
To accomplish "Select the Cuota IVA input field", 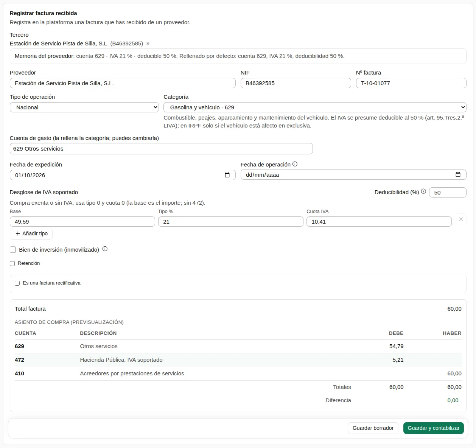I will (x=379, y=222).
